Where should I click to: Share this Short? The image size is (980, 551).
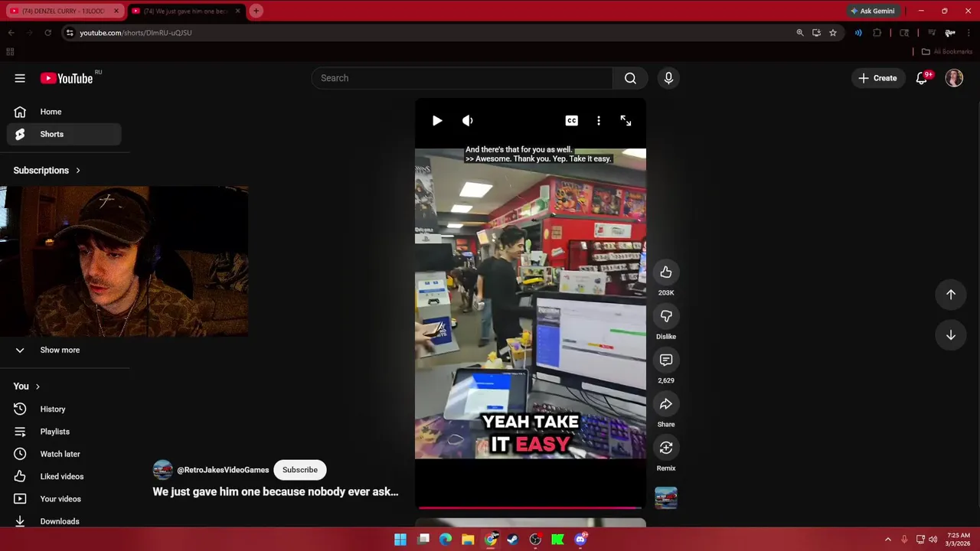(666, 404)
